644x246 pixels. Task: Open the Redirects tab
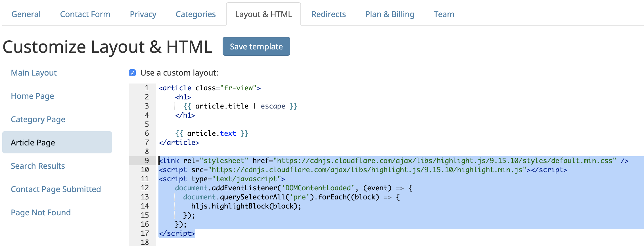coord(329,14)
